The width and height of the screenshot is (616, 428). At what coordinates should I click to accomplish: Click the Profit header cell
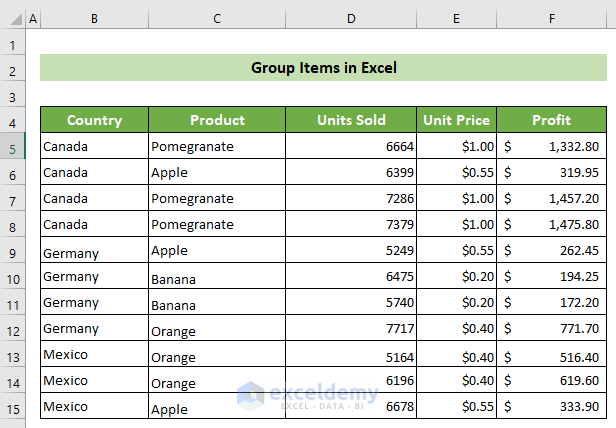[x=552, y=120]
